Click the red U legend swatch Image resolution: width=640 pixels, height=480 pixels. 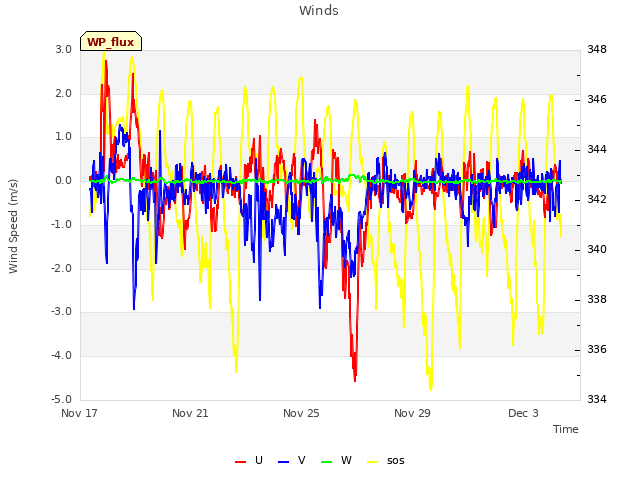(240, 462)
